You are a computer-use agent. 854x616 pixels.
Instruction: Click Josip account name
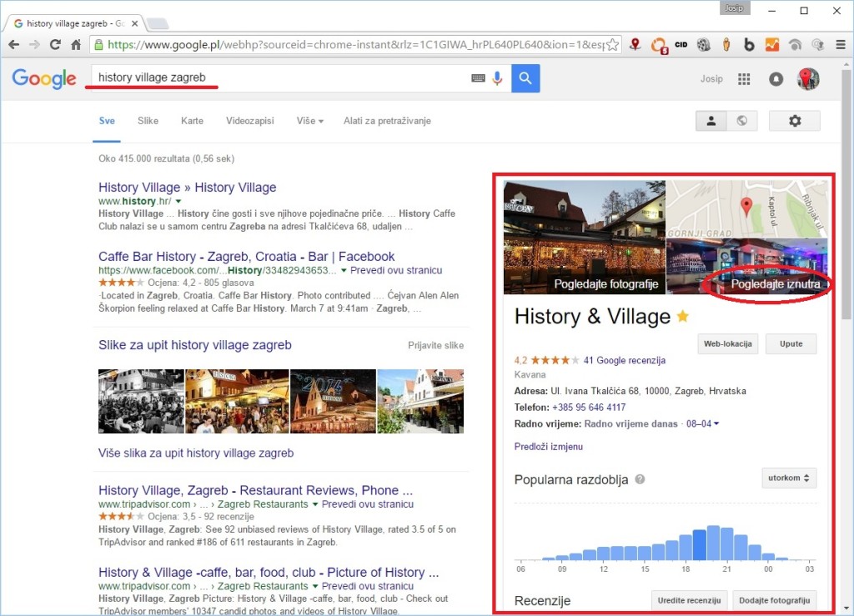pos(711,79)
